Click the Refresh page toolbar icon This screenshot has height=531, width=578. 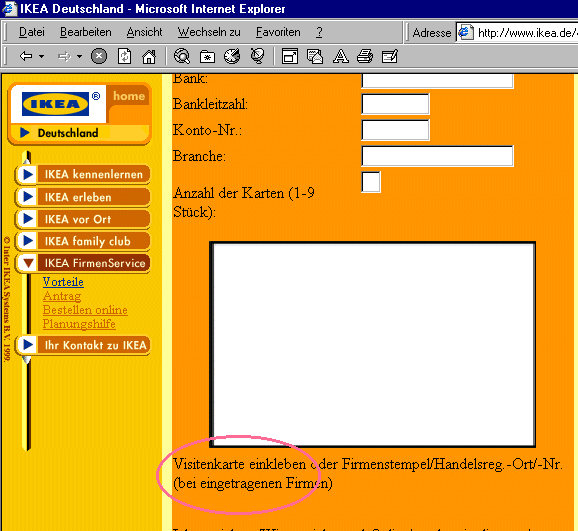(x=124, y=56)
